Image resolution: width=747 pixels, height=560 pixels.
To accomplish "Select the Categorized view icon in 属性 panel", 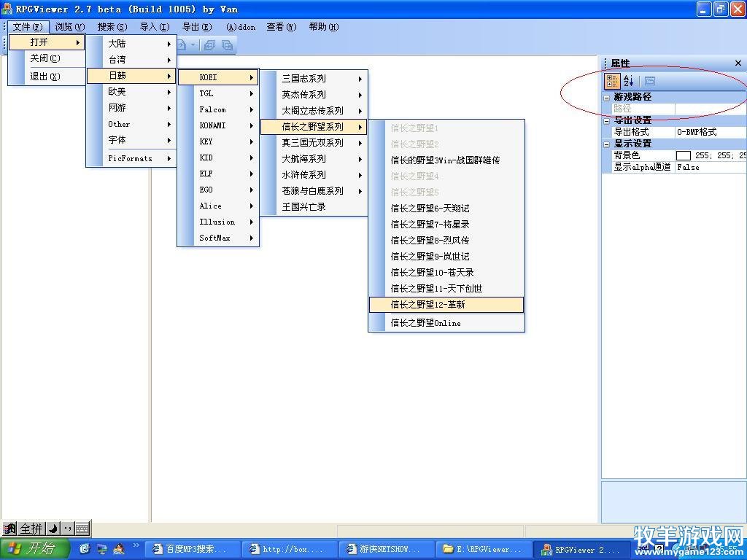I will (612, 82).
